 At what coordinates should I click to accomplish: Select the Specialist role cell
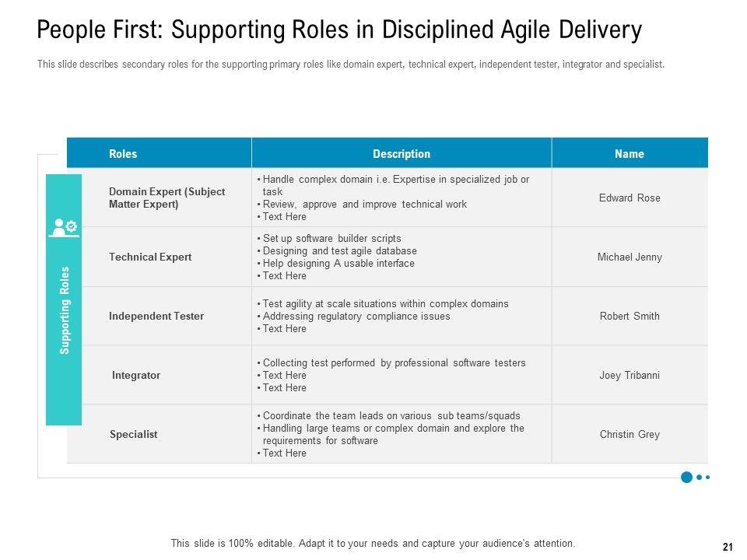click(x=133, y=435)
